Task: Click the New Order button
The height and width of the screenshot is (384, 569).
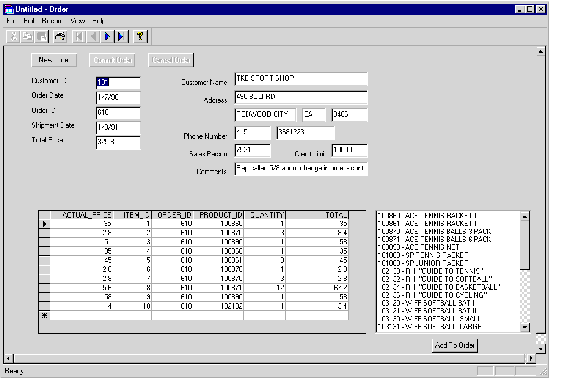Action: [x=54, y=60]
